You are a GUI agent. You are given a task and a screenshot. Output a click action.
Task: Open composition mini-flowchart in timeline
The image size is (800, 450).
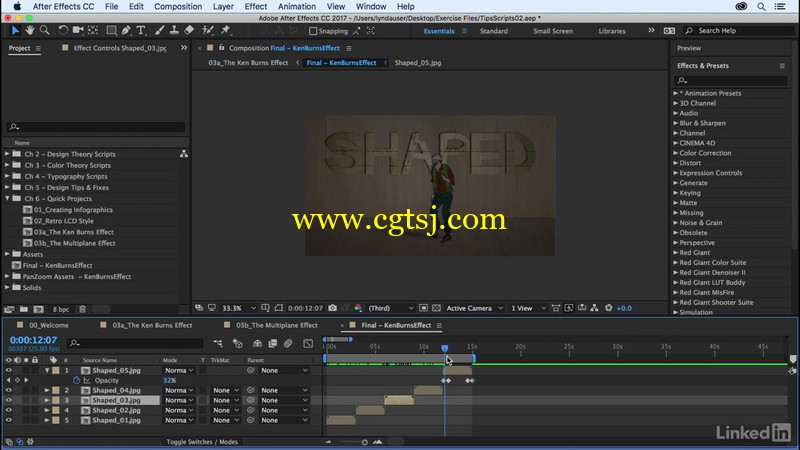point(218,343)
